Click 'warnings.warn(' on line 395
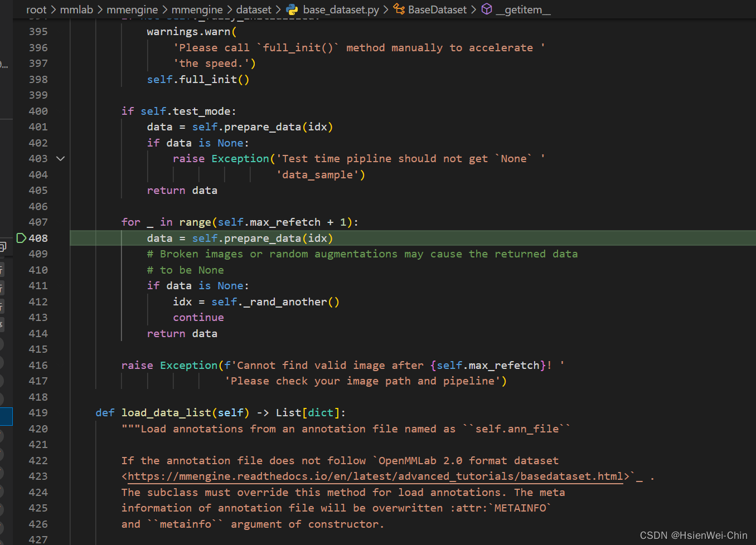 tap(192, 32)
